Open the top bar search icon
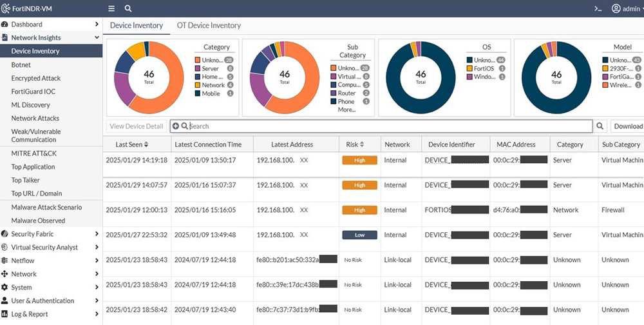 pyautogui.click(x=128, y=8)
